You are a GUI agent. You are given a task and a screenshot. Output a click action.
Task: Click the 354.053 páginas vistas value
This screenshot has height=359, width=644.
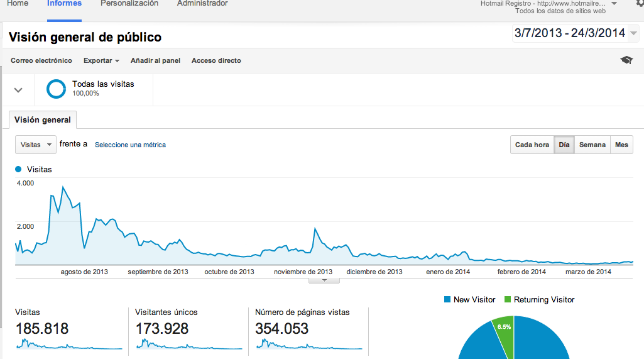pyautogui.click(x=281, y=329)
